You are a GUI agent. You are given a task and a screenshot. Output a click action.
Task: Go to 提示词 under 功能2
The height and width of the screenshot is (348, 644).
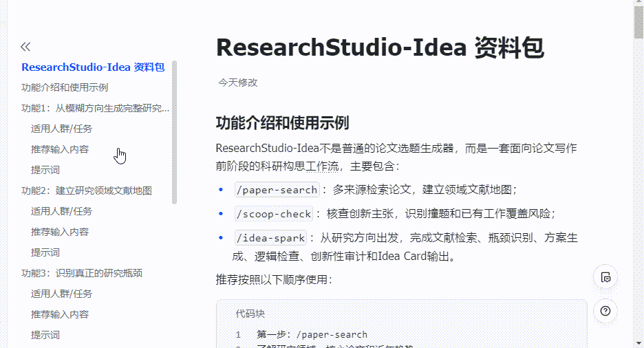(45, 252)
